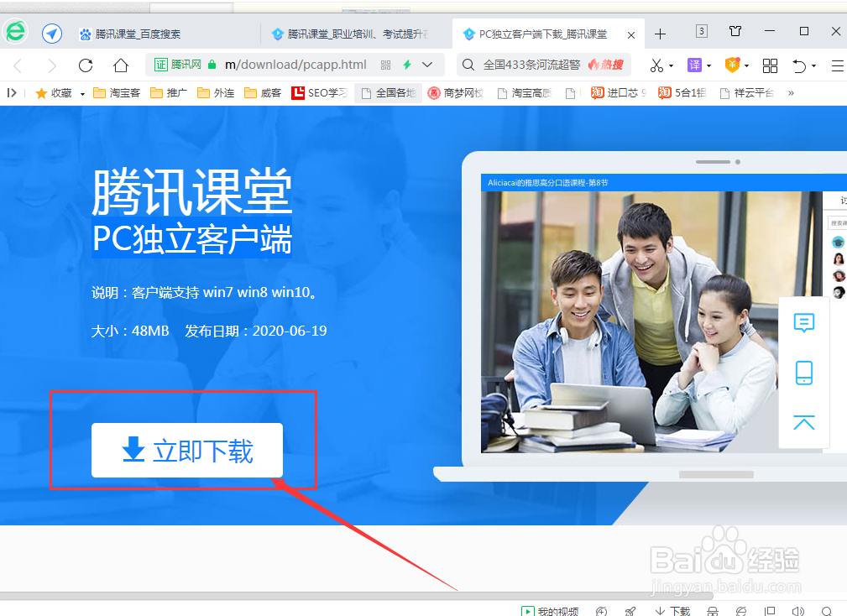Open the 进口芯 bookmark
Viewport: 847px width, 616px height.
(x=619, y=93)
